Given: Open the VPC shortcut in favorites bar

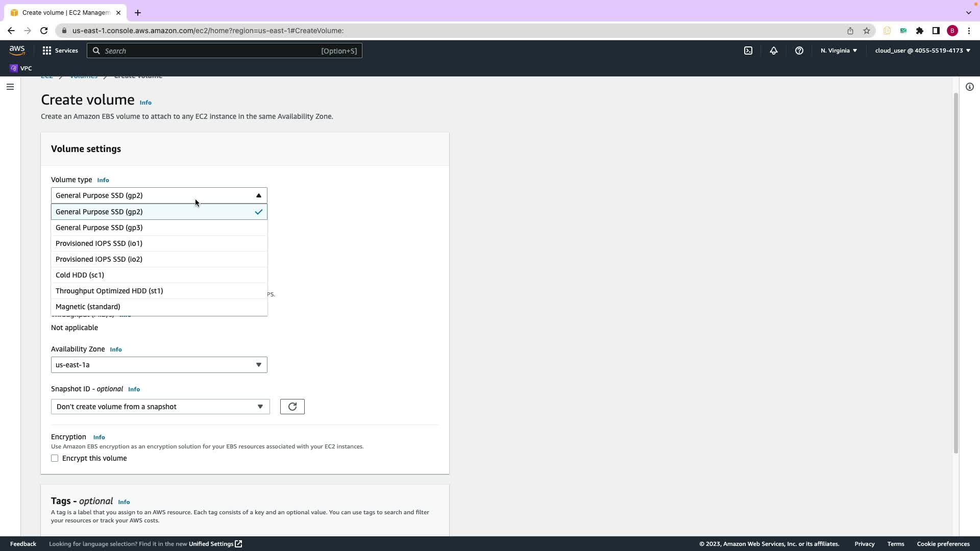Looking at the screenshot, I should pos(21,68).
